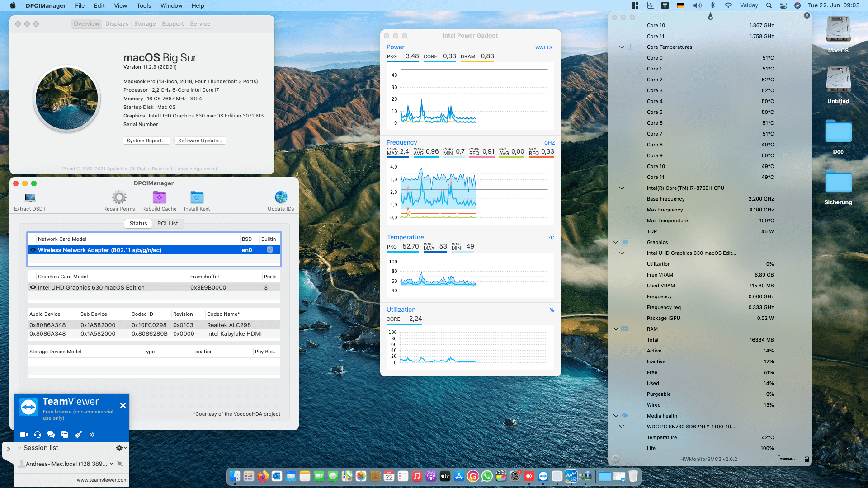Open WhatsApp from the Dock

pos(487,476)
